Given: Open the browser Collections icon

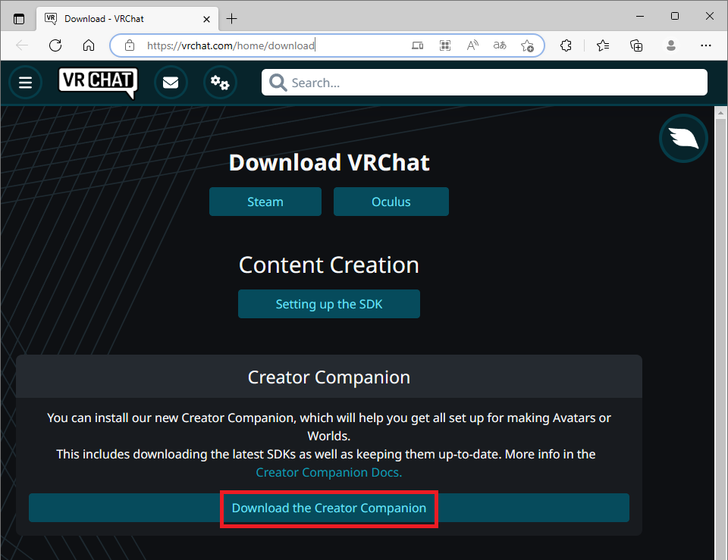Looking at the screenshot, I should coord(637,45).
